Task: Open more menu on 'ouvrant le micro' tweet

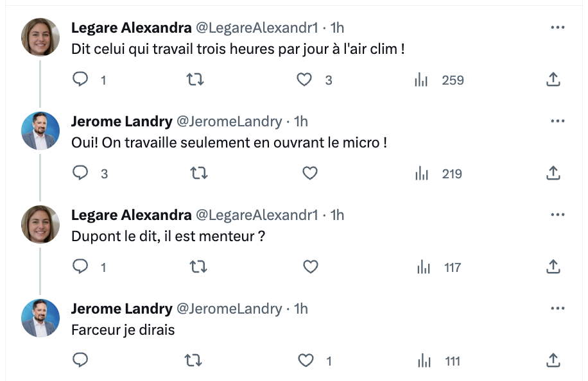Action: click(558, 121)
